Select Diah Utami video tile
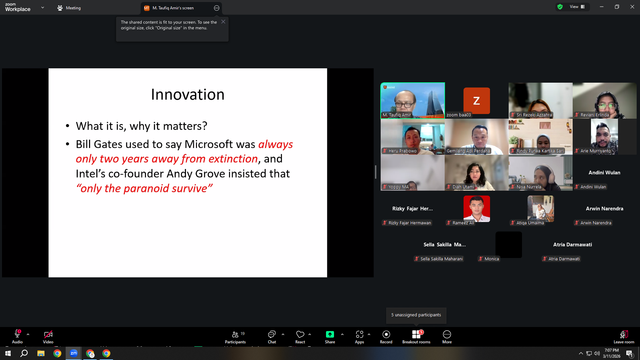640x360 pixels. (476, 173)
